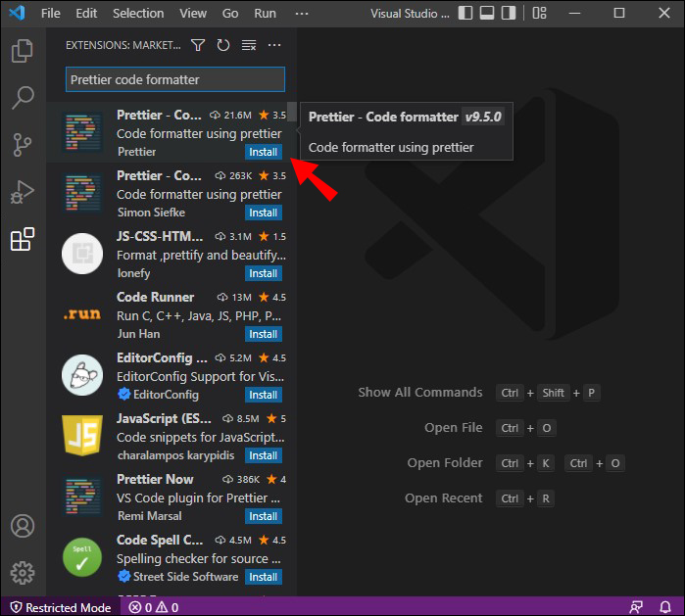Open notifications bell in status bar
685x616 pixels.
pyautogui.click(x=664, y=607)
